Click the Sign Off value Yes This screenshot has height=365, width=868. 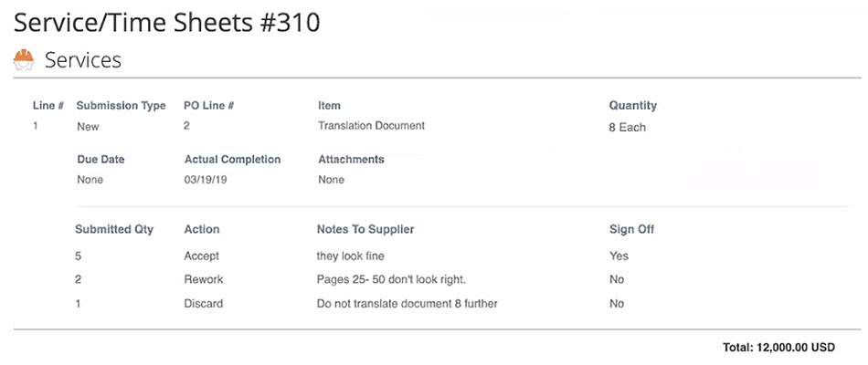(619, 256)
